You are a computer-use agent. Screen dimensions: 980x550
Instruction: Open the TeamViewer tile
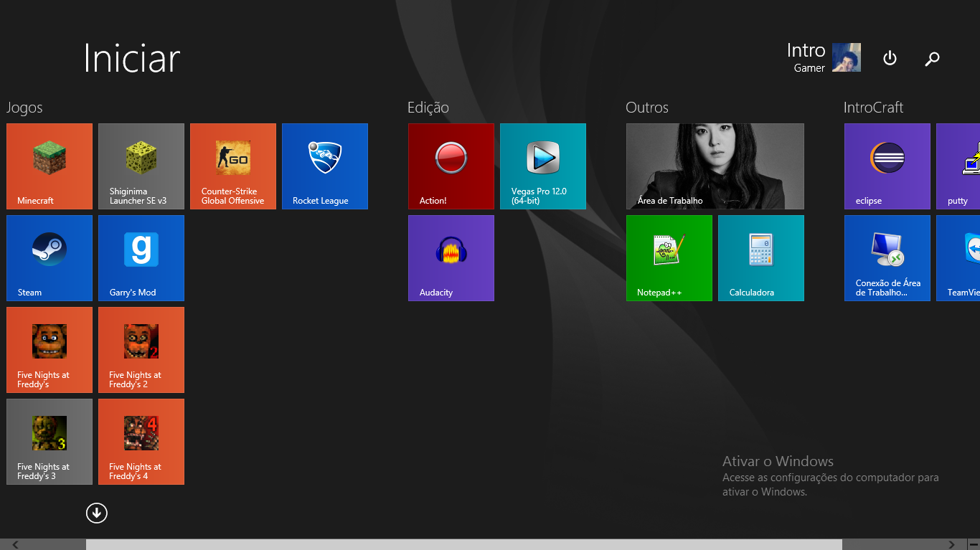958,258
